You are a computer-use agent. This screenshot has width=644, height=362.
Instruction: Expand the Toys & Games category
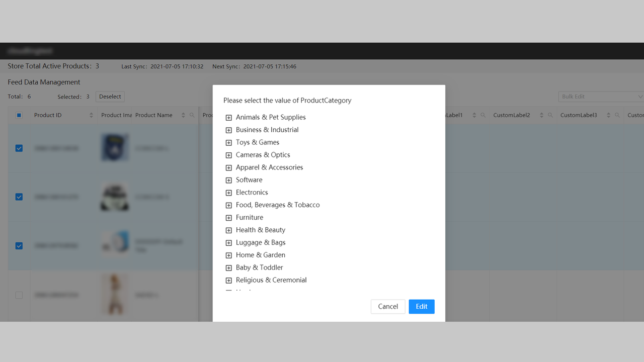click(229, 142)
